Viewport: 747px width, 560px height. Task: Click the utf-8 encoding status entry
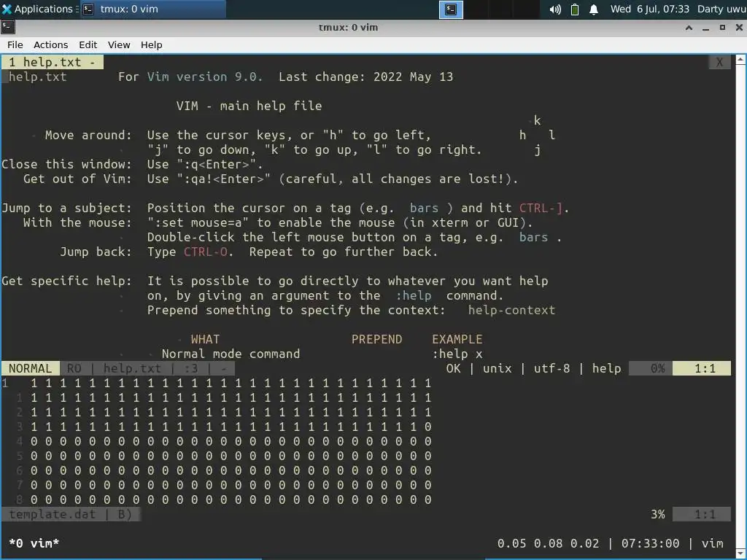551,368
